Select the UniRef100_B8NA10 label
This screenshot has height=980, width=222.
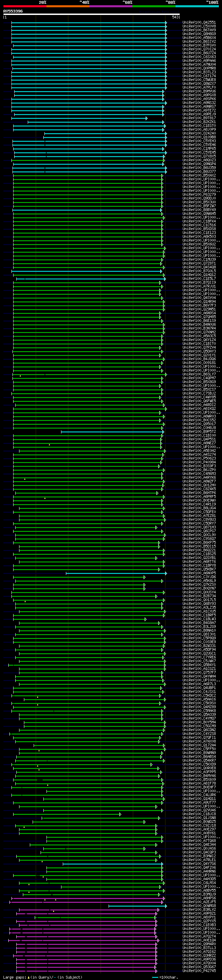(x=199, y=631)
